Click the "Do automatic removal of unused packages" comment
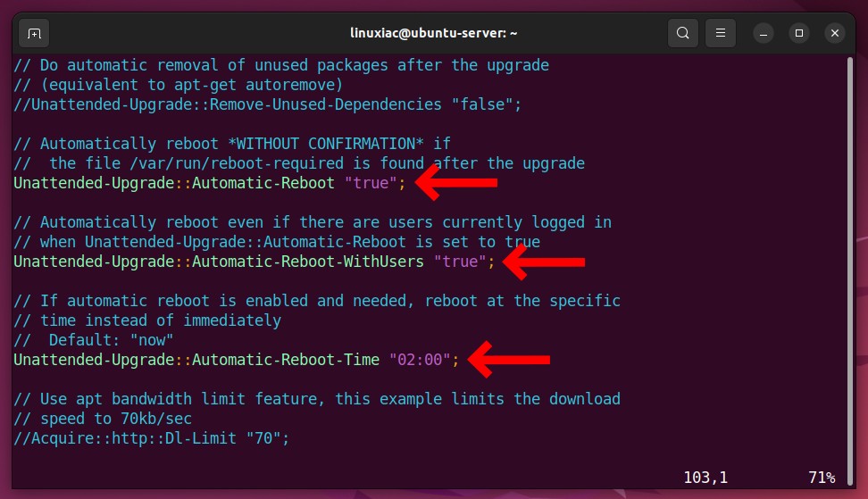This screenshot has height=499, width=868. click(x=281, y=65)
